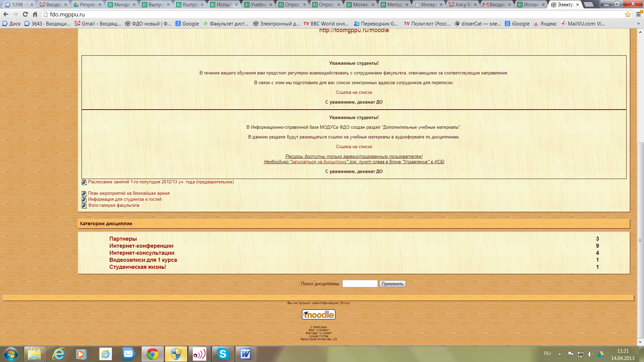Show hidden system tray icons

coord(559,354)
